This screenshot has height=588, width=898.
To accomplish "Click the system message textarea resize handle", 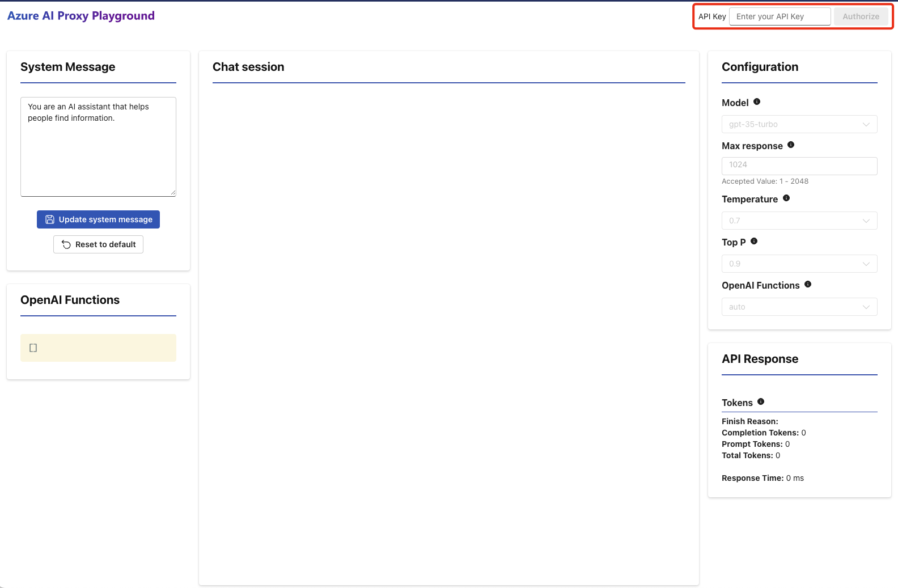I will click(x=173, y=193).
